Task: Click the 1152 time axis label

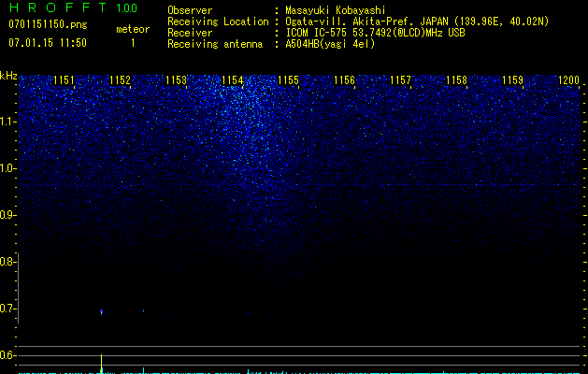Action: pyautogui.click(x=120, y=79)
